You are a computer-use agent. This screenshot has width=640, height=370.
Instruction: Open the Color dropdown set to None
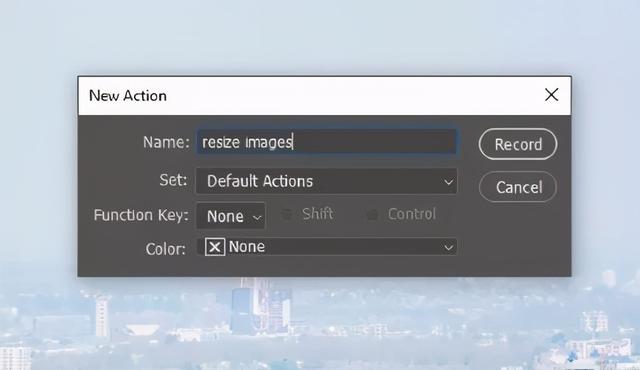point(326,247)
